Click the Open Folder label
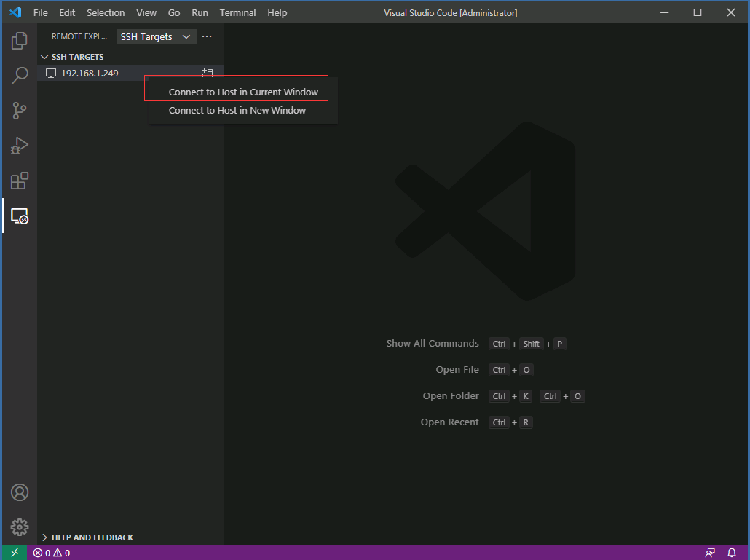The image size is (750, 560). point(451,396)
